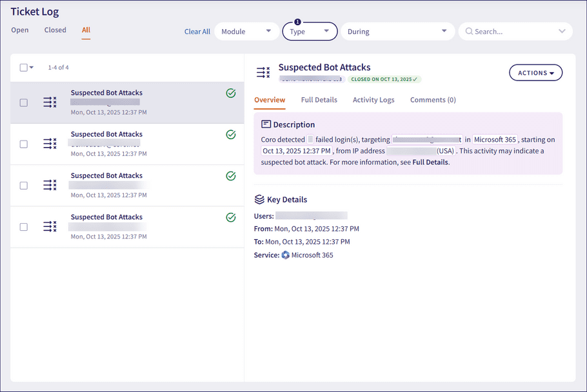Click the green closed checkmark on second ticket
Screen dimensions: 587x392
click(231, 135)
